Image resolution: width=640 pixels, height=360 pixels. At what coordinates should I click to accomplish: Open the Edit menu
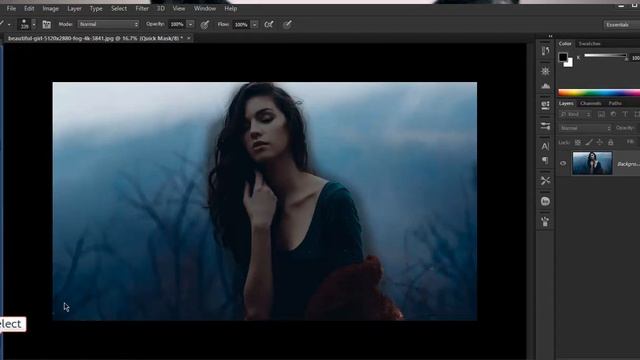29,8
